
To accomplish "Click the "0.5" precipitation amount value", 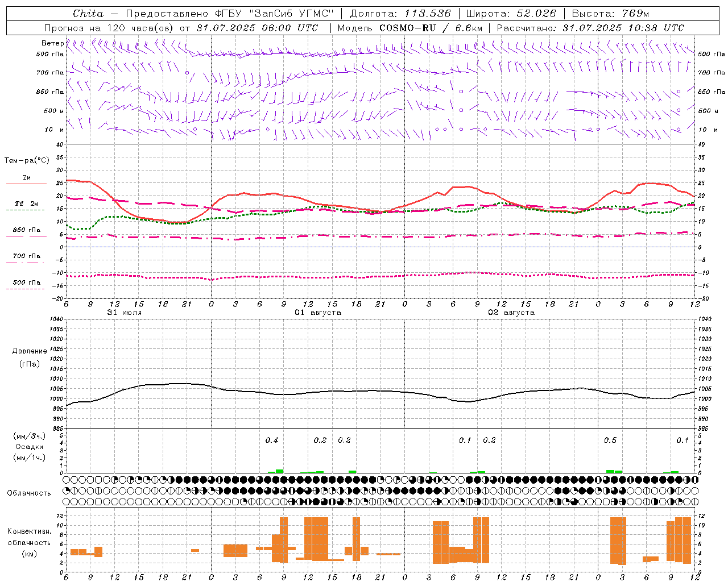I will click(x=610, y=440).
